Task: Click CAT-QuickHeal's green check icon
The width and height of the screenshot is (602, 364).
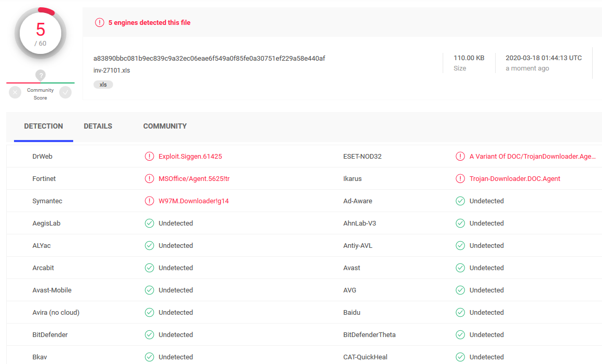Action: point(460,357)
